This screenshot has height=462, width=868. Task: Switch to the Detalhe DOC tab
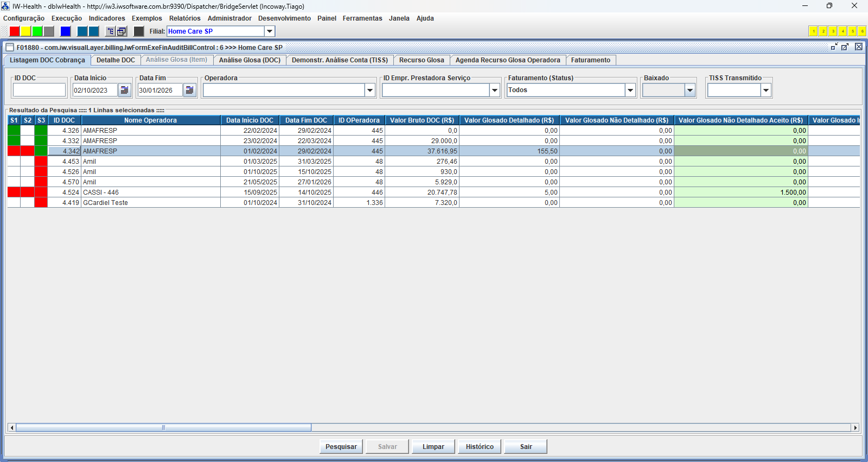[116, 60]
